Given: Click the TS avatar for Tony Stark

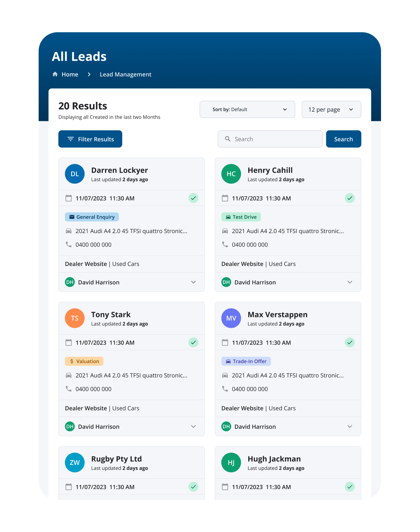Looking at the screenshot, I should (75, 318).
